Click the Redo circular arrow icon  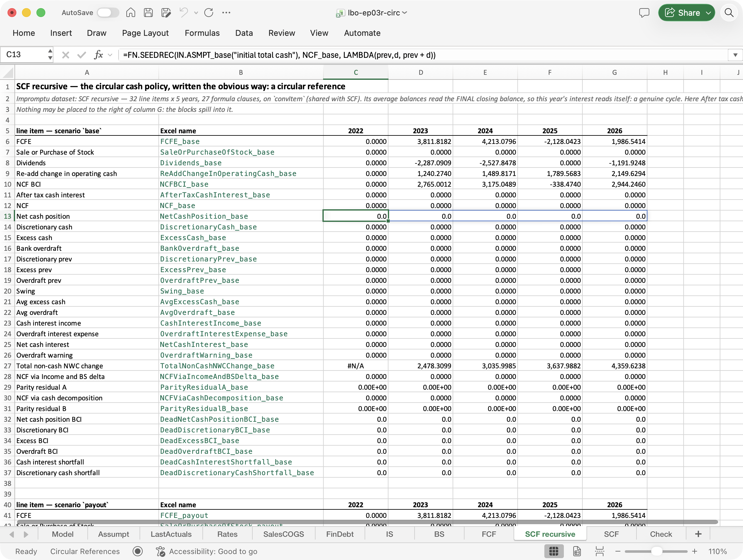[x=209, y=13]
